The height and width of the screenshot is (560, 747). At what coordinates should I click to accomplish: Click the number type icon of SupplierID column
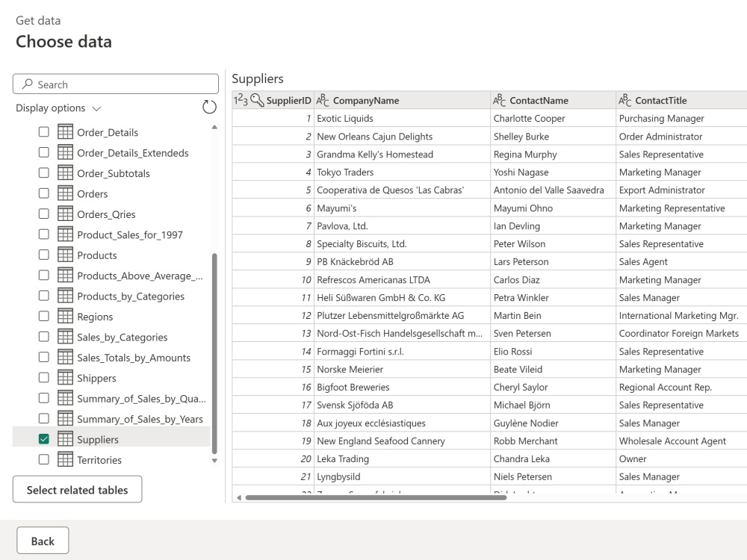[241, 100]
